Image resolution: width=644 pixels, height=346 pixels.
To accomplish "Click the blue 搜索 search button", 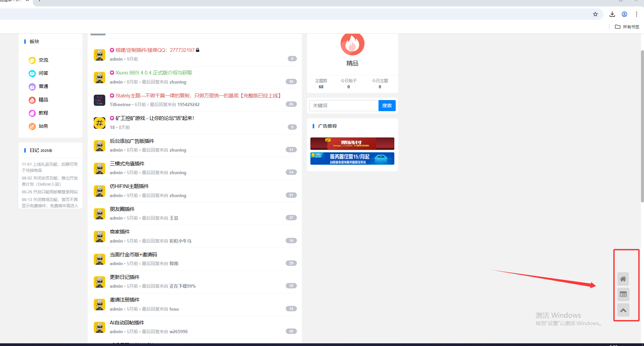I will [387, 106].
